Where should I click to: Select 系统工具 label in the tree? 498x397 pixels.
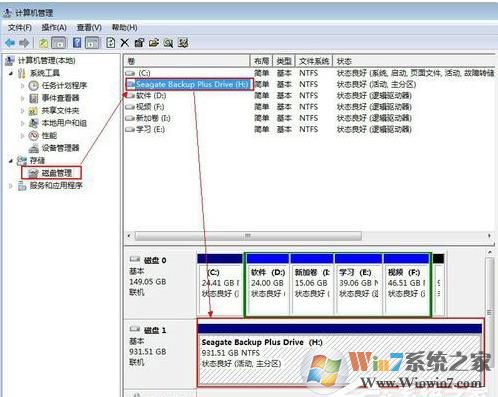click(x=45, y=73)
